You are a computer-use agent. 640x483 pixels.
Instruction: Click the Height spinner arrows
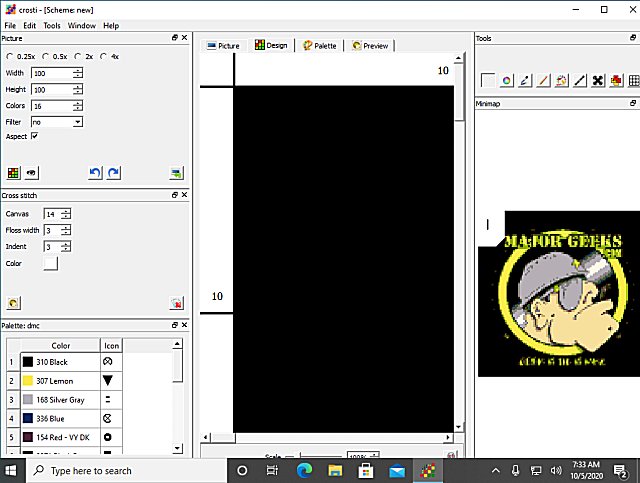[78, 89]
